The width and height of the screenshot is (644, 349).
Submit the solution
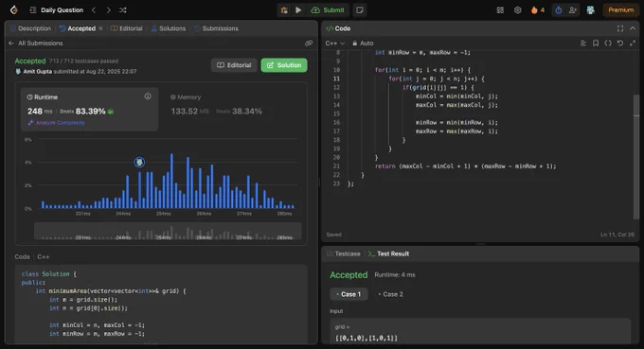[328, 9]
